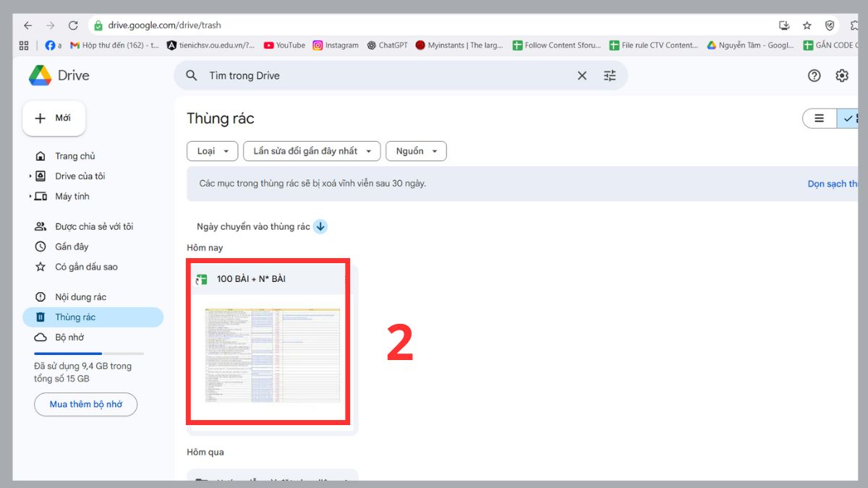Open 'Lần sửa đổi gần đây nhất' dropdown
This screenshot has width=868, height=488.
pyautogui.click(x=312, y=151)
